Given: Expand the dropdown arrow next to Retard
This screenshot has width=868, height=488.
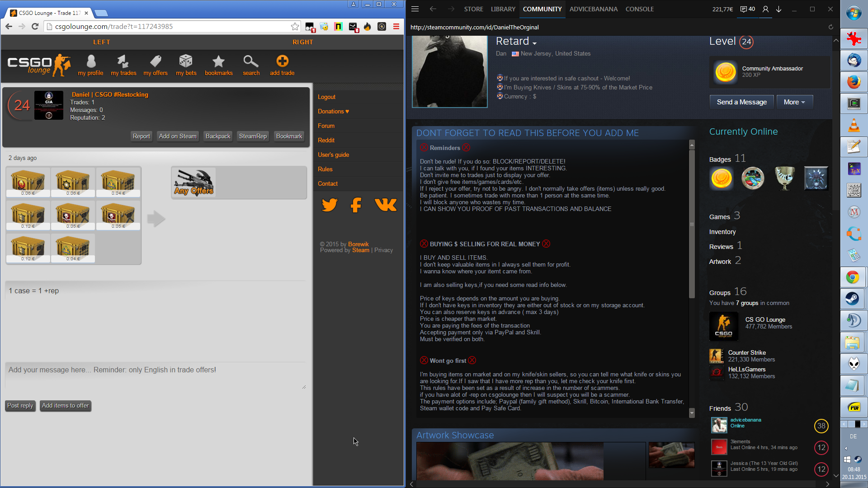Looking at the screenshot, I should 534,43.
